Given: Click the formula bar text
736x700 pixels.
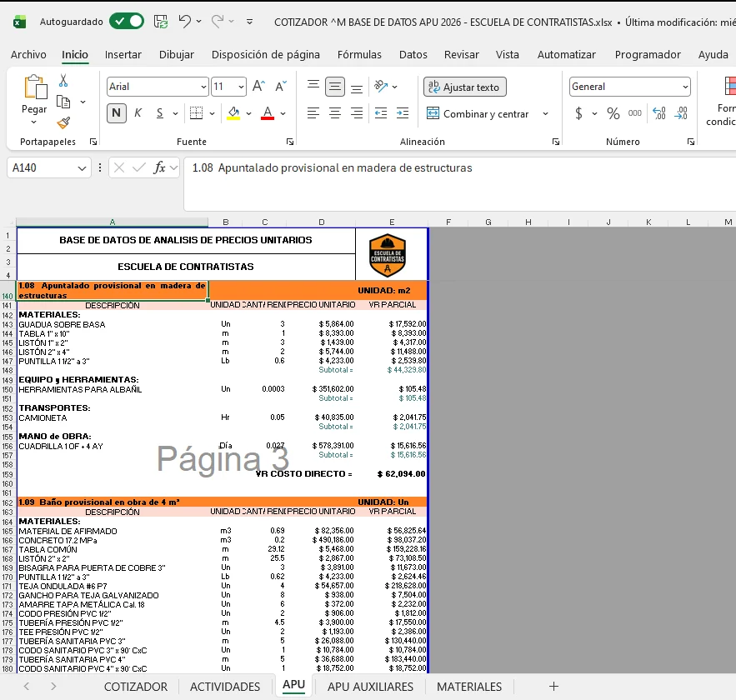Looking at the screenshot, I should coord(333,168).
